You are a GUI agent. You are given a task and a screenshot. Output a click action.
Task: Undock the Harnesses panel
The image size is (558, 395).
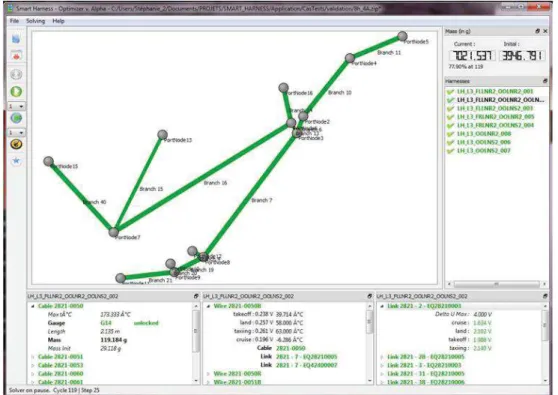545,81
